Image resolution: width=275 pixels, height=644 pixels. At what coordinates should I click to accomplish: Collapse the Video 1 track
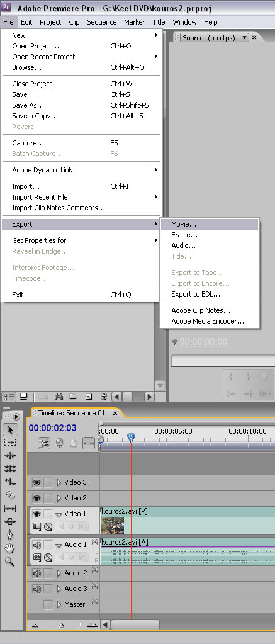click(x=59, y=514)
